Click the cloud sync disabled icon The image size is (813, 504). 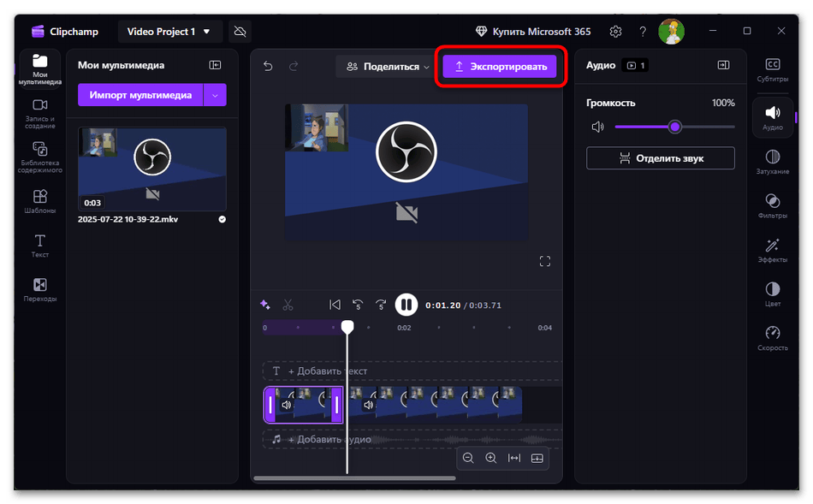pos(240,32)
